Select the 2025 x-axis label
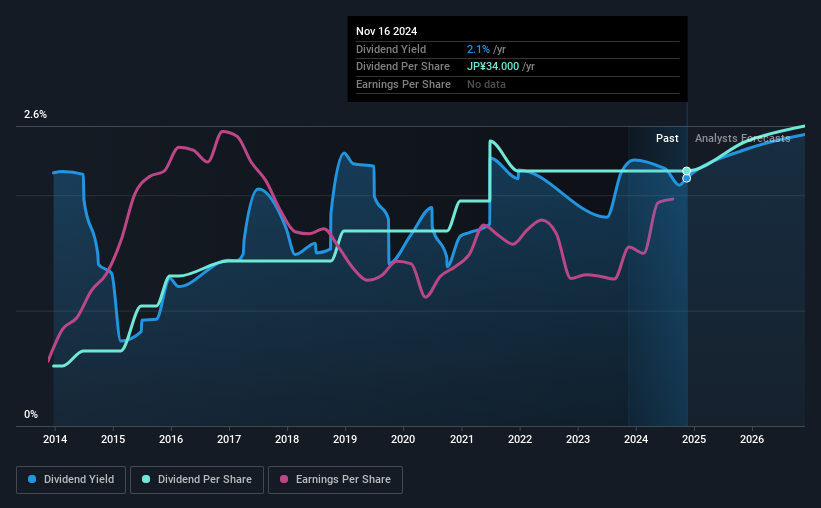 [x=694, y=439]
